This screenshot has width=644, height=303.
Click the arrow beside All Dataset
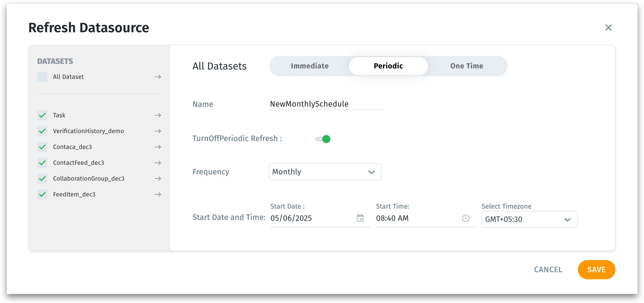(158, 77)
